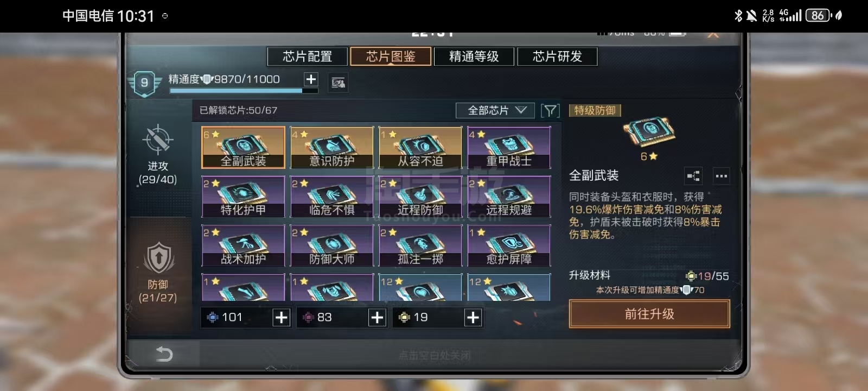Expand the 全部芯片 filter dropdown
This screenshot has width=868, height=391.
(495, 111)
